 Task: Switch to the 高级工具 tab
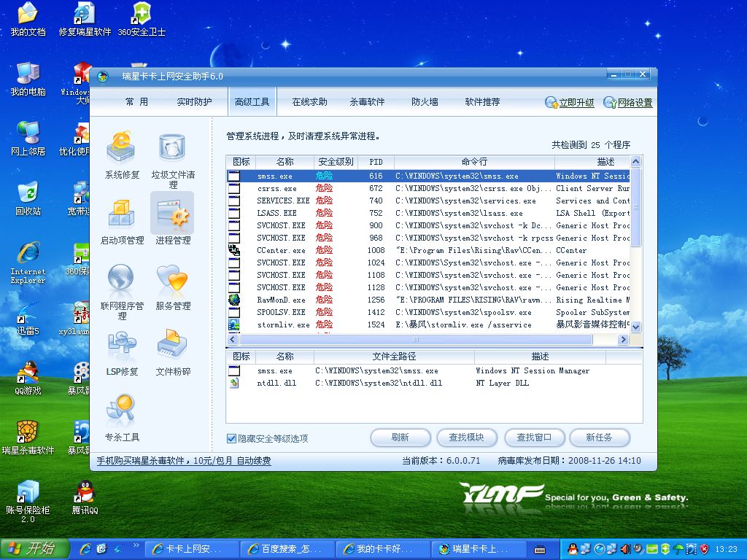(x=252, y=102)
